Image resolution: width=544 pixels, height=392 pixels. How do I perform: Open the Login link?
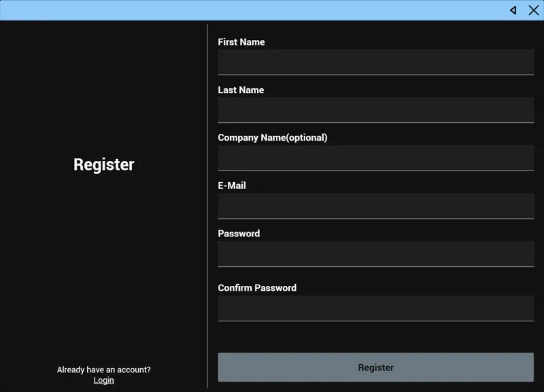point(104,380)
